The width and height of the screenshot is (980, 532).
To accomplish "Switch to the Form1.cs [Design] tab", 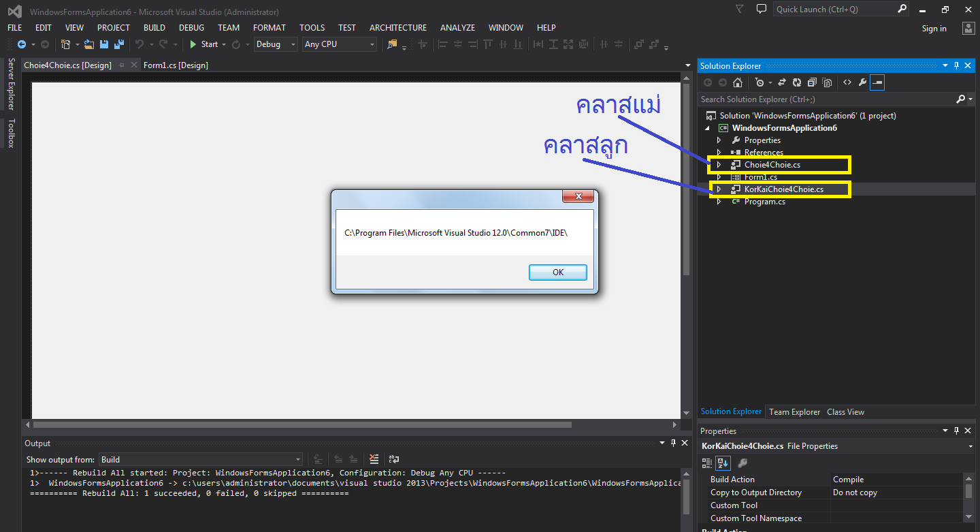I will click(x=176, y=65).
